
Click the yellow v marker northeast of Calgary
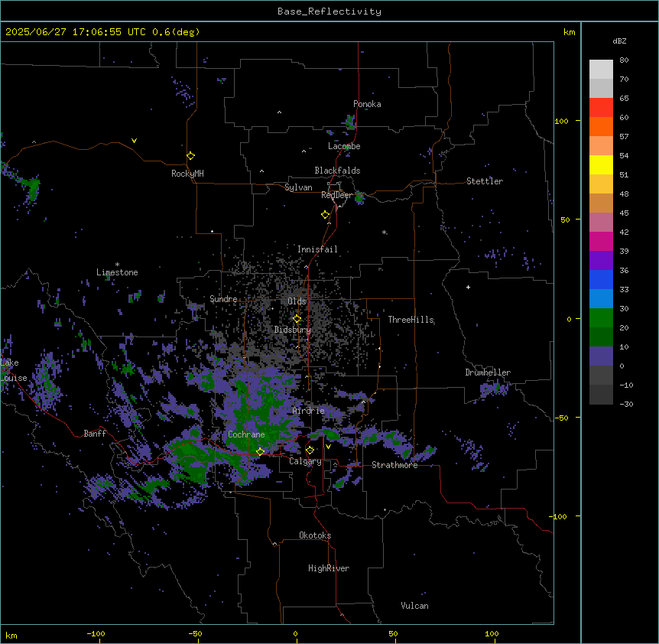(x=328, y=447)
